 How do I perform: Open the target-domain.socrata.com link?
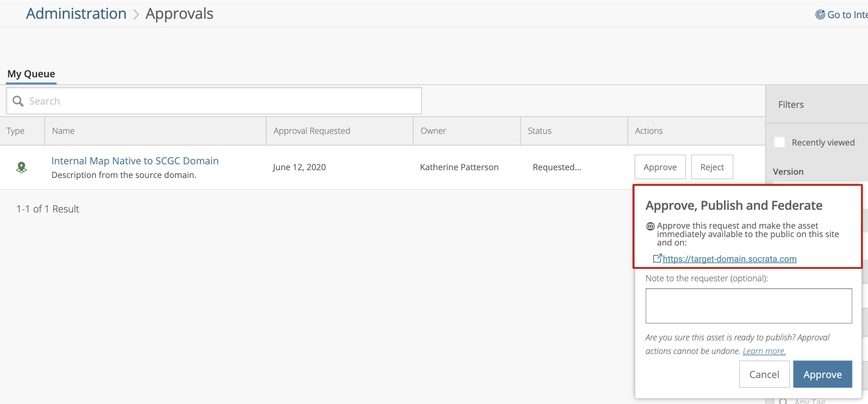(x=730, y=259)
